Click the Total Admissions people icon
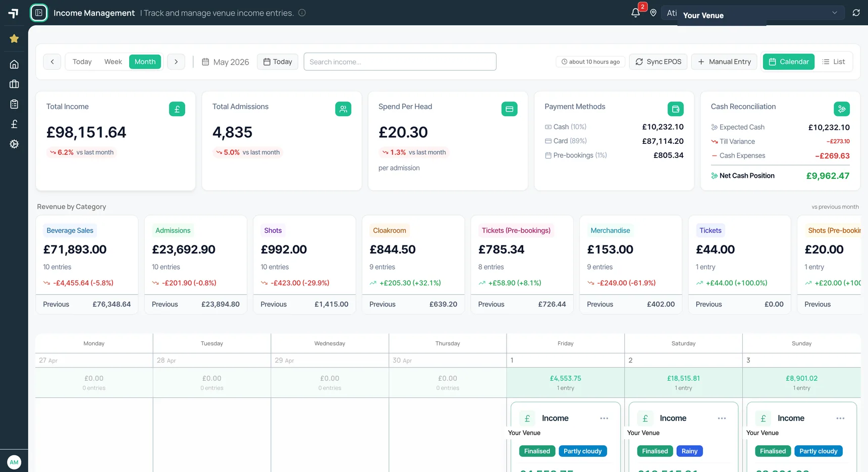868x472 pixels. pyautogui.click(x=343, y=109)
